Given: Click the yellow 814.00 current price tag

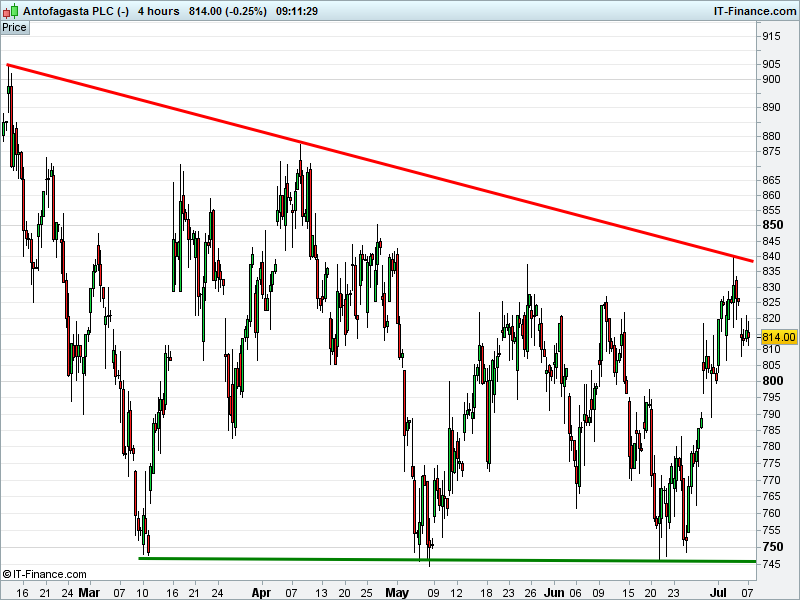Looking at the screenshot, I should point(779,337).
